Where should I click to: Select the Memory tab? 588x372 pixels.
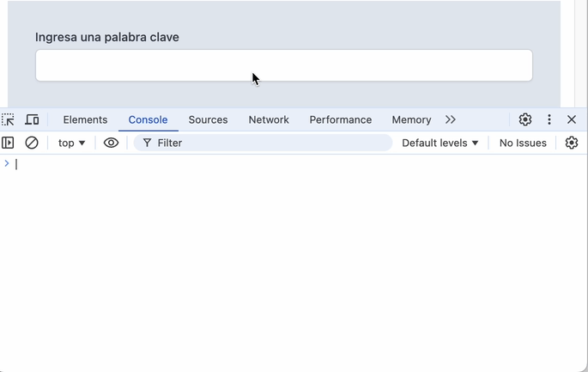pos(411,119)
